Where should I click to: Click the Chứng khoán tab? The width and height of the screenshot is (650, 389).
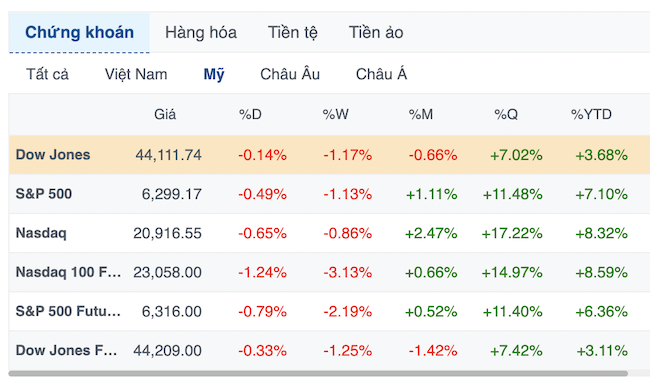coord(79,32)
